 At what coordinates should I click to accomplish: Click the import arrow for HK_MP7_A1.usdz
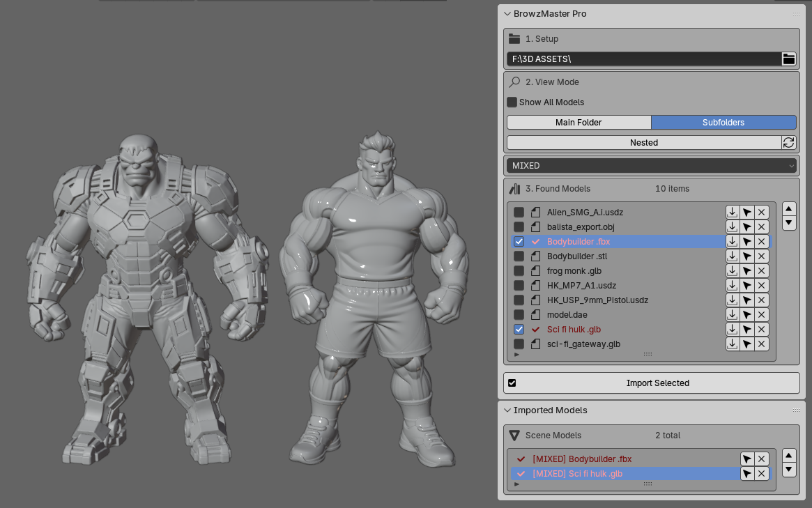[732, 285]
